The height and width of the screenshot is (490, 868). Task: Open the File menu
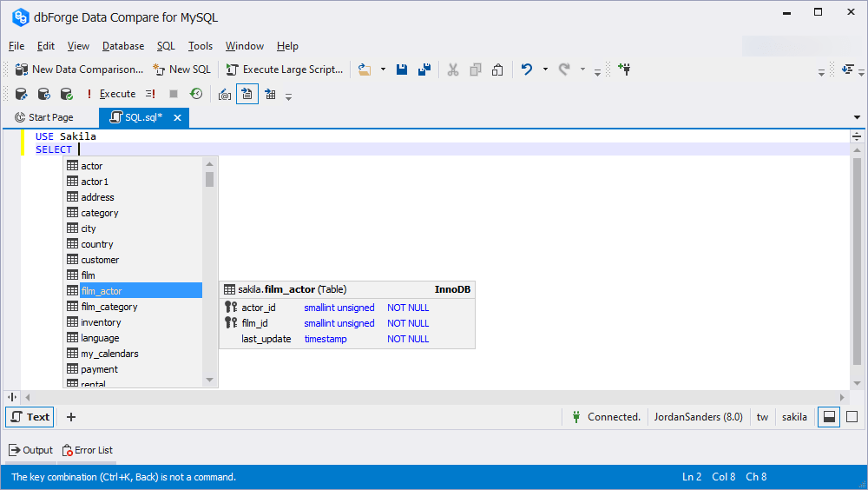[x=16, y=46]
